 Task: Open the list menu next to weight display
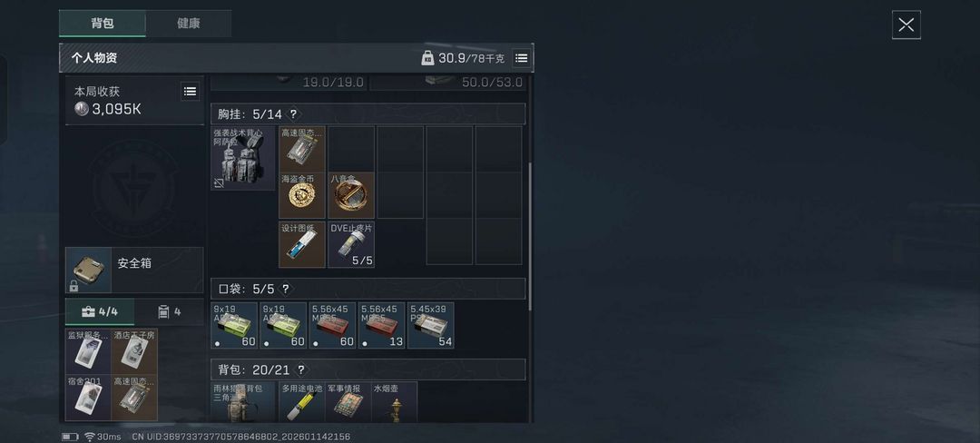521,58
